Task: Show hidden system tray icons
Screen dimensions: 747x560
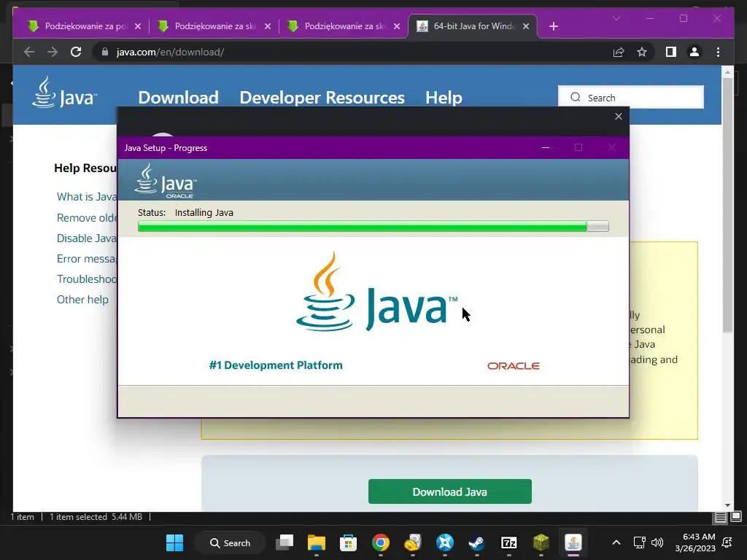Action: click(616, 542)
